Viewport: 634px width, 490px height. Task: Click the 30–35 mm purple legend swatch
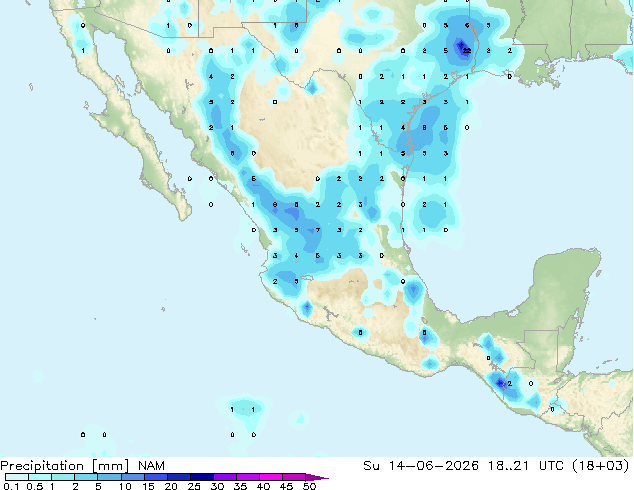tap(224, 477)
